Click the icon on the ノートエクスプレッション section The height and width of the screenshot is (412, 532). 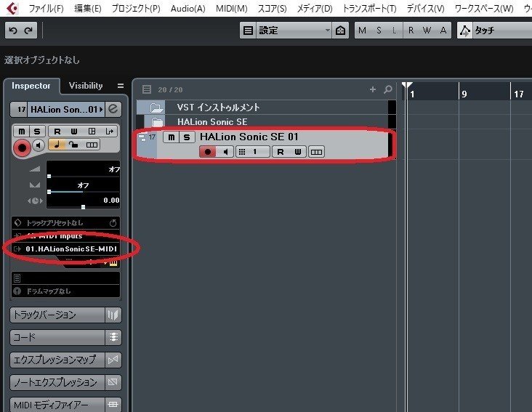pos(113,382)
